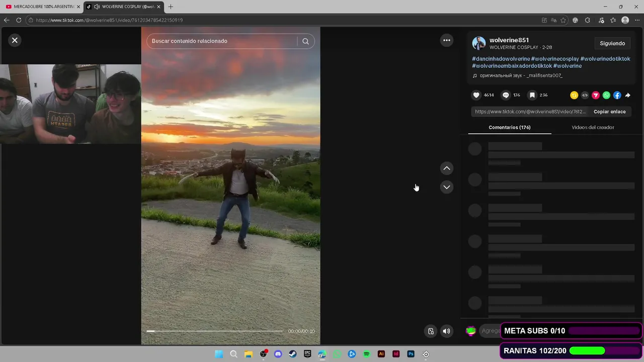The image size is (644, 362).
Task: Click the Siguiendo button
Action: coord(612,43)
